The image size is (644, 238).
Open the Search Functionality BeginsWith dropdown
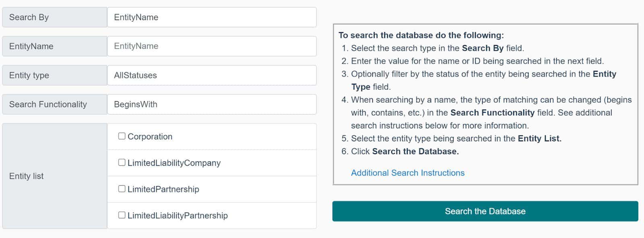pyautogui.click(x=212, y=104)
